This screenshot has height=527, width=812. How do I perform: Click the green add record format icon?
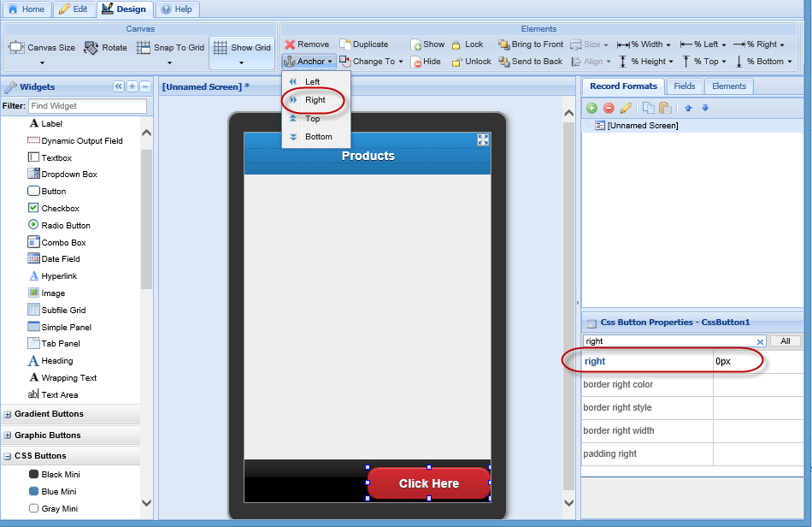[591, 109]
